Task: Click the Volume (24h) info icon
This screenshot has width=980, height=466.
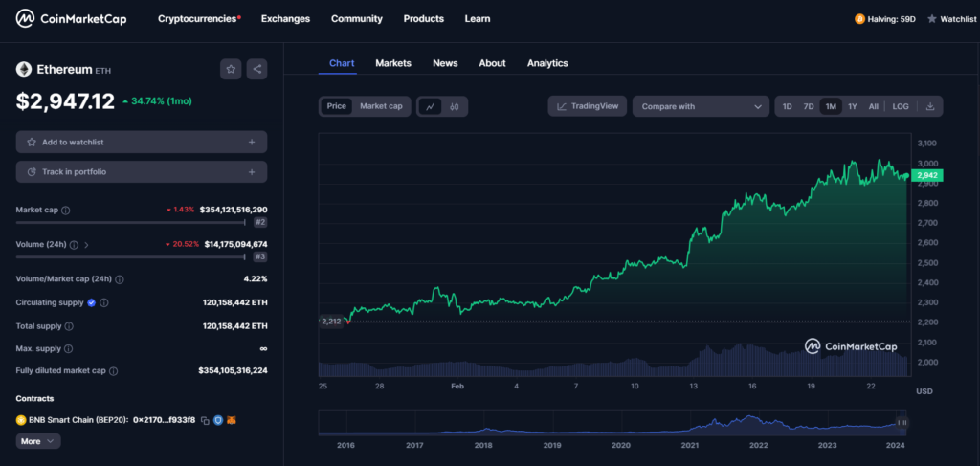Action: tap(75, 245)
